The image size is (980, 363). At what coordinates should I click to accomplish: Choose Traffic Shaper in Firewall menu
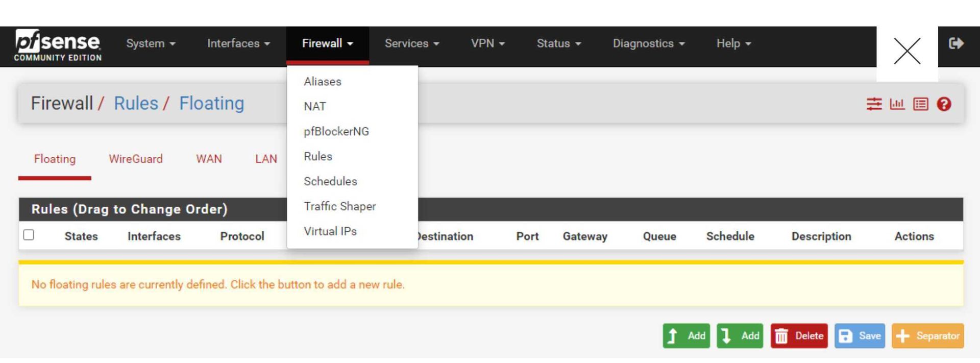(x=339, y=206)
